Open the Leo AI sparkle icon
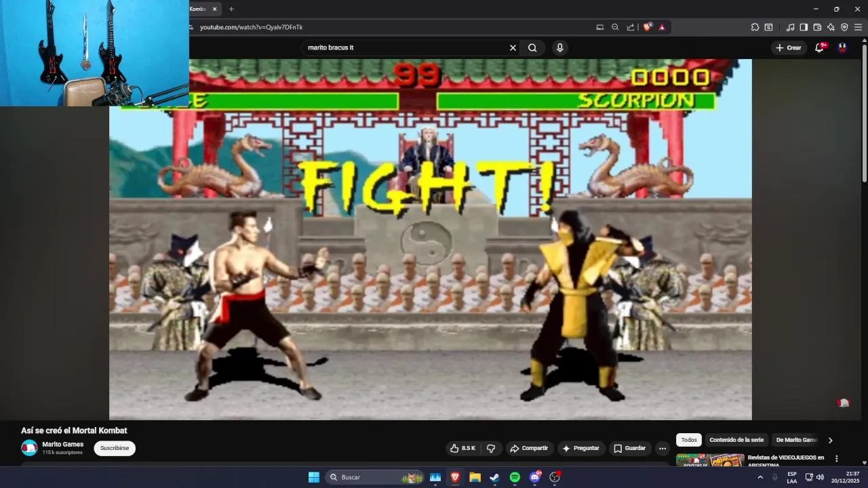Viewport: 868px width, 488px height. 831,27
